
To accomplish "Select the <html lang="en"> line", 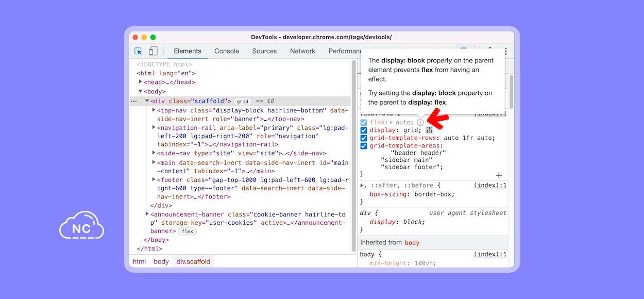I will [166, 73].
